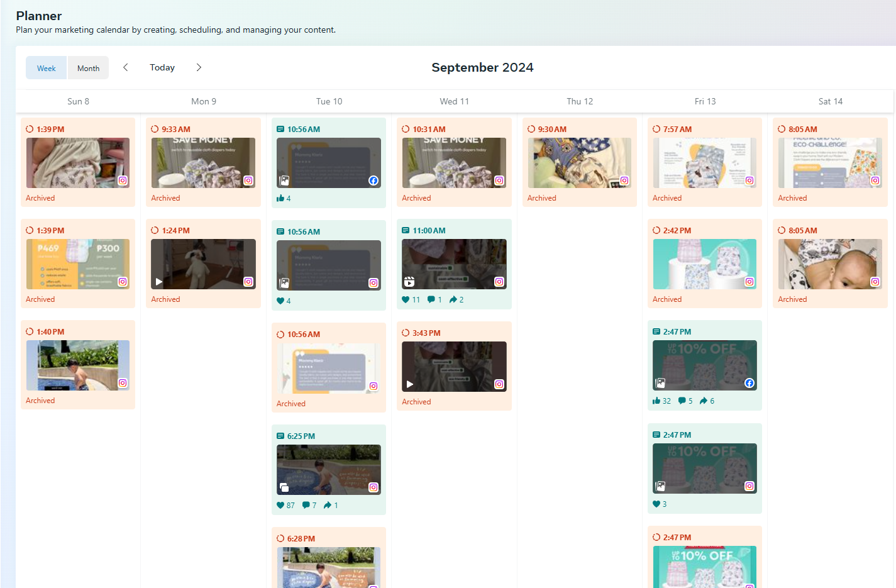Open Sunday 1:40 PM pool post thumbnail
The height and width of the screenshot is (588, 896).
click(78, 365)
